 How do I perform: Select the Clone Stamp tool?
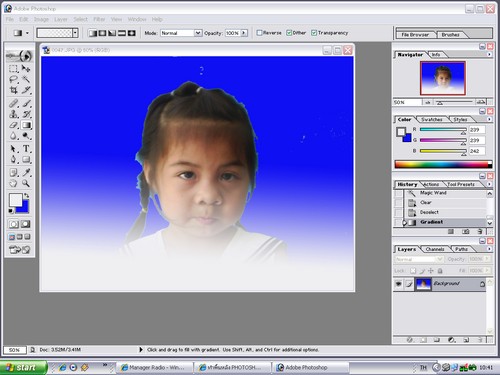(14, 114)
